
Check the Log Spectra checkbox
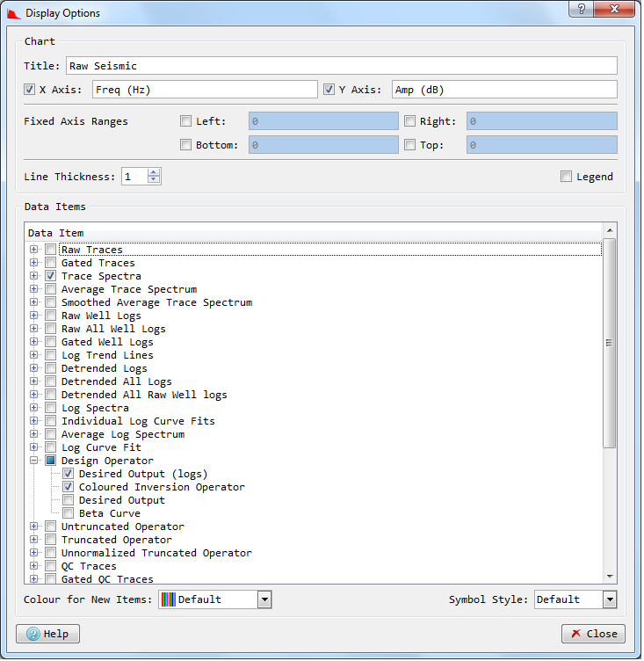[x=51, y=409]
